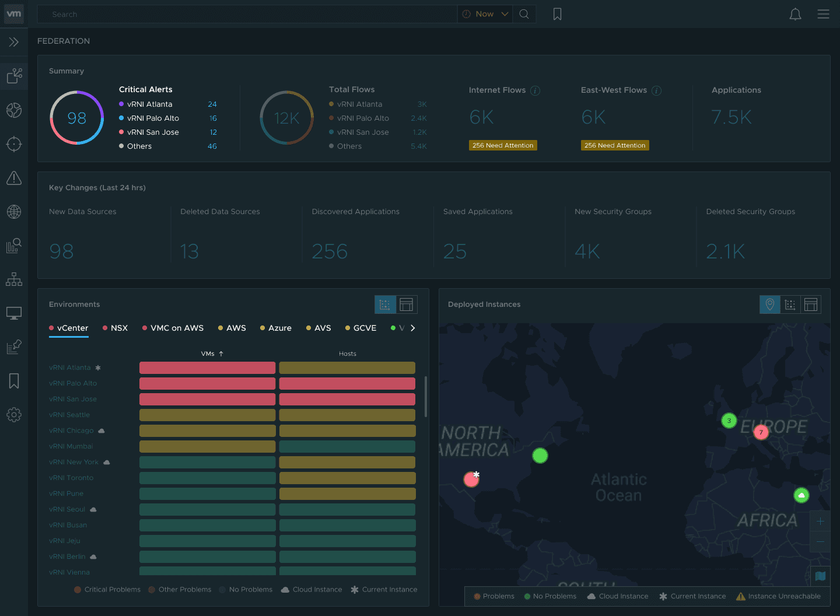
Task: Click East-West Flows 256 Need Attention badge
Action: [615, 145]
